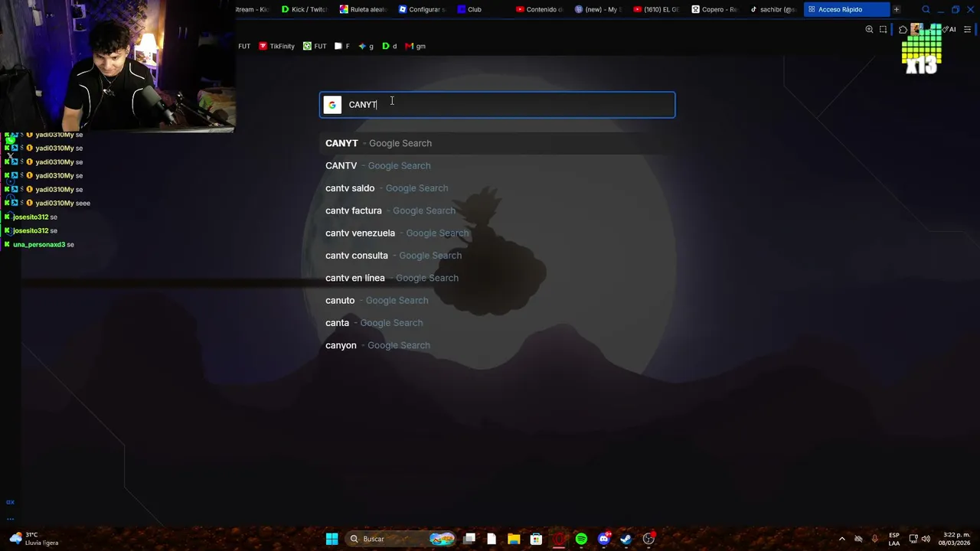Open a new browser tab
This screenshot has height=551, width=980.
pos(897,9)
